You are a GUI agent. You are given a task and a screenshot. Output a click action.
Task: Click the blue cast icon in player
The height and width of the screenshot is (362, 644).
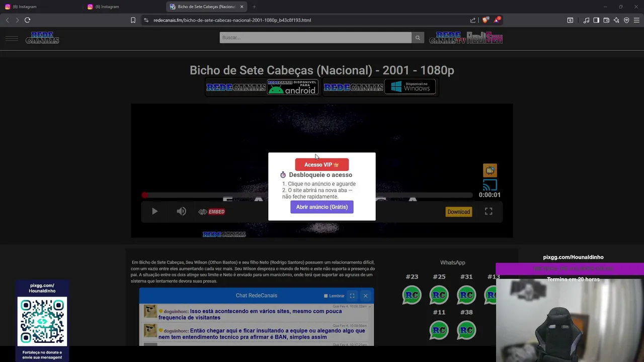pyautogui.click(x=490, y=185)
